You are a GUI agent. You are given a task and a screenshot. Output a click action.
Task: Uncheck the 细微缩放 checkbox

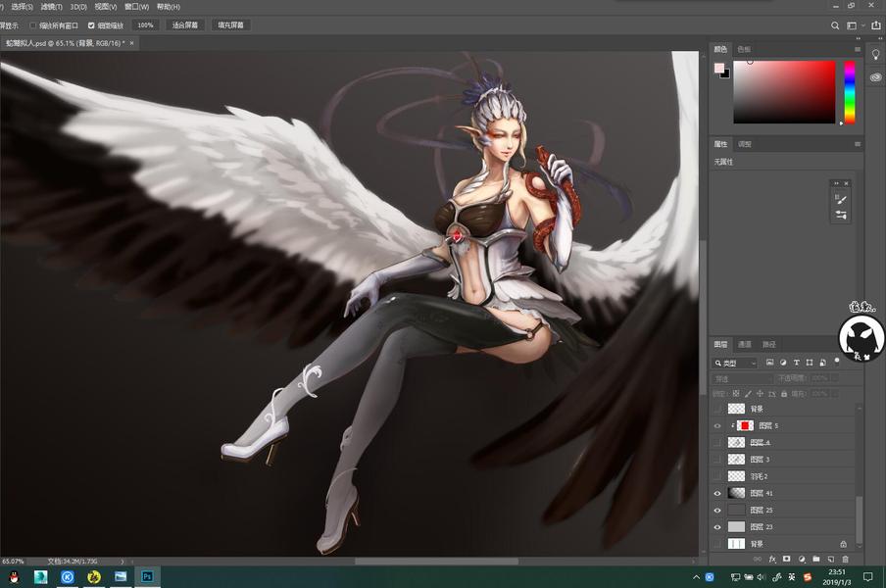pos(91,25)
